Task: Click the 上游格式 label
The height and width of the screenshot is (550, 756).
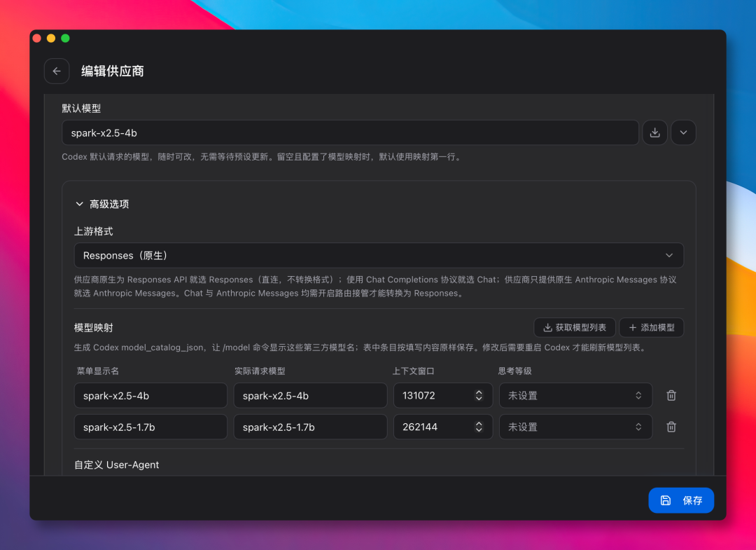Action: coord(94,232)
